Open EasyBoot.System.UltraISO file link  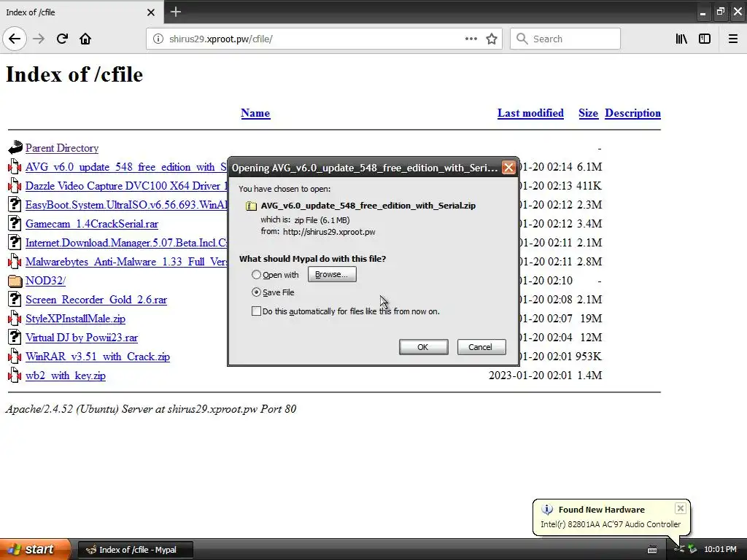click(126, 205)
